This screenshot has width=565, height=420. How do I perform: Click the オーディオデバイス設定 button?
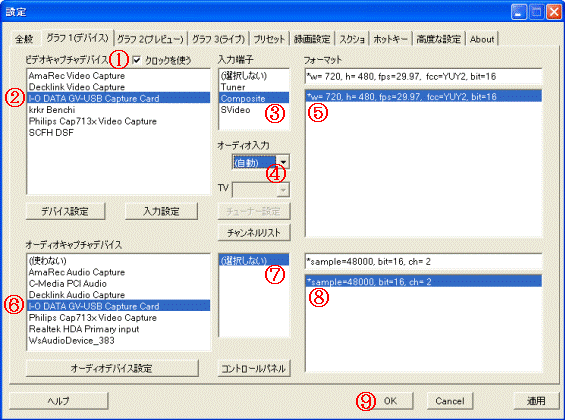(112, 368)
